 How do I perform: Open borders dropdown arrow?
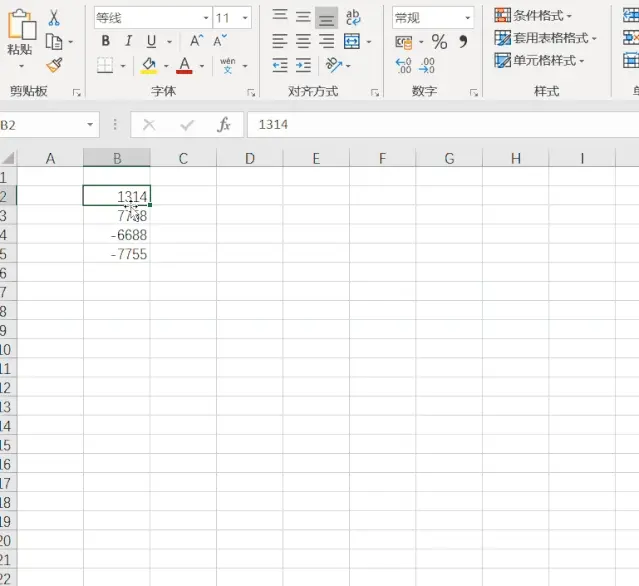123,66
